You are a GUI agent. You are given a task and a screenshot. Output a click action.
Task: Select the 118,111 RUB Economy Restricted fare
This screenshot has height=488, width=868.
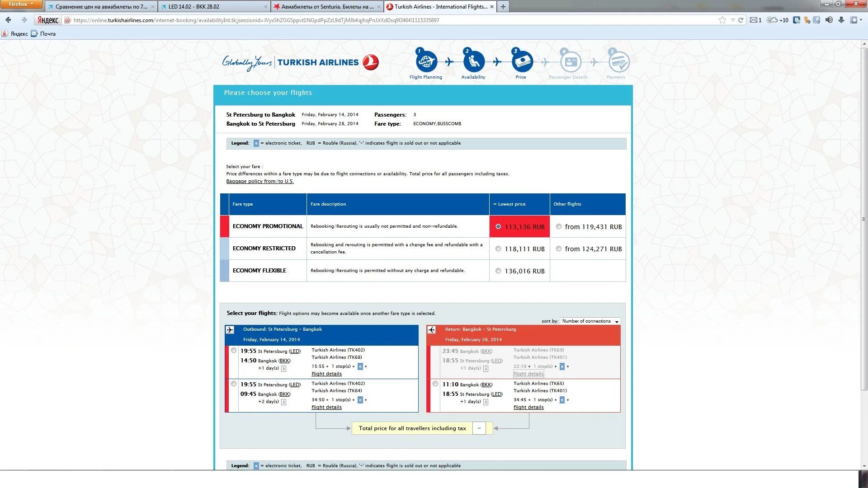498,249
